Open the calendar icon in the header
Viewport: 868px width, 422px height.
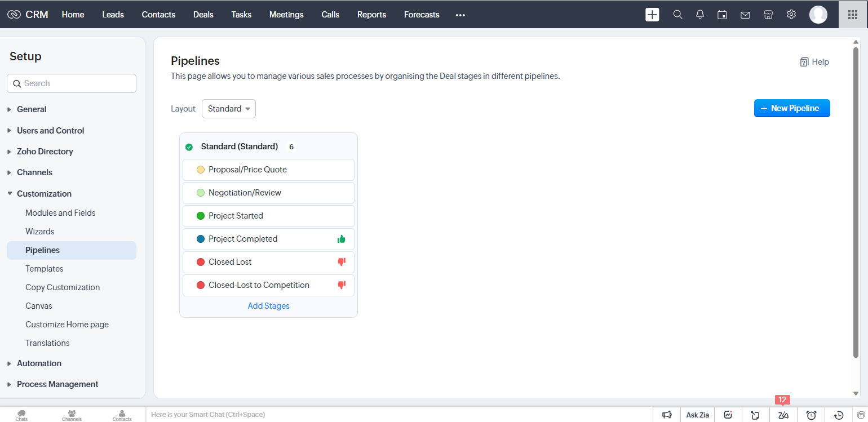coord(722,14)
